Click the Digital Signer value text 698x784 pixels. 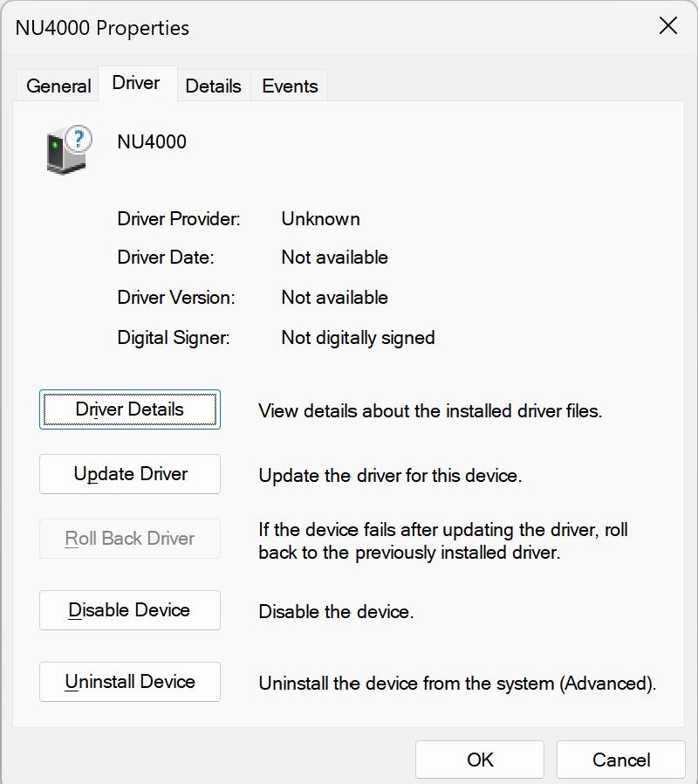click(358, 338)
